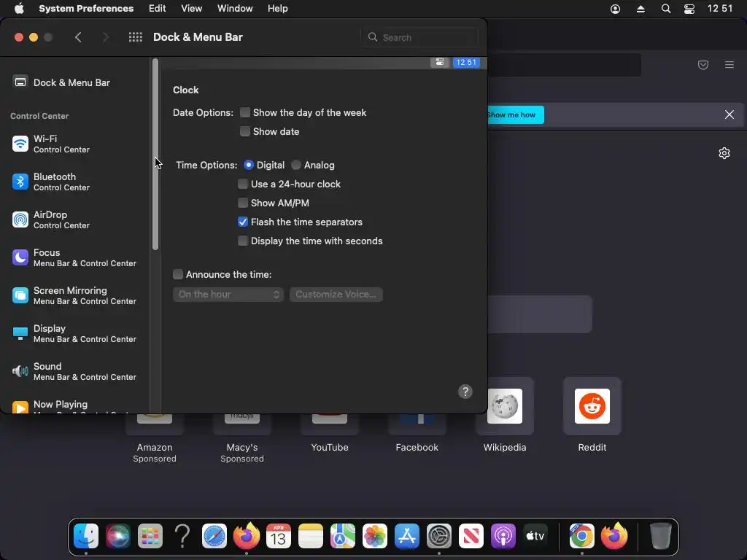Open the Firefox settings gear icon
747x560 pixels.
(724, 153)
